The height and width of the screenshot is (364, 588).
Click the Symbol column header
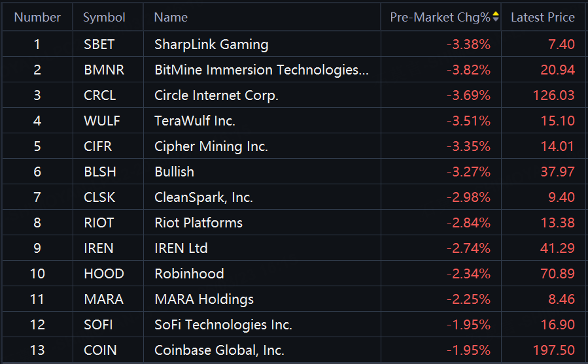coord(104,18)
